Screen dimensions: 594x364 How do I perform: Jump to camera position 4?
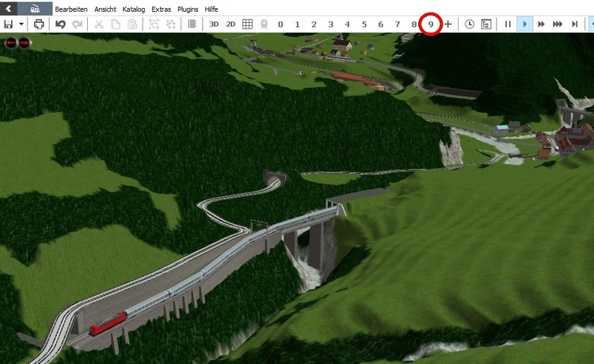tap(347, 25)
